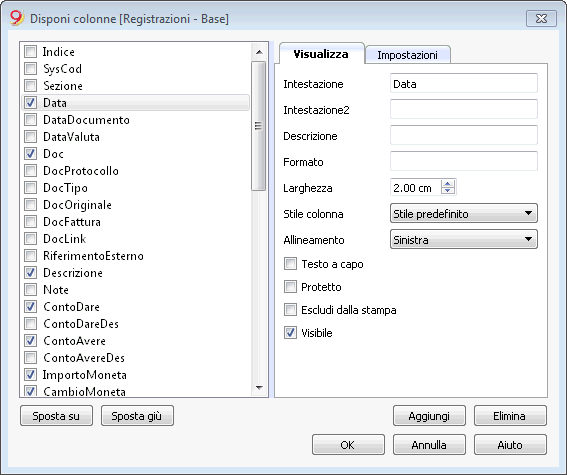Switch to the Impostazioni tab
This screenshot has width=567, height=475.
[408, 55]
